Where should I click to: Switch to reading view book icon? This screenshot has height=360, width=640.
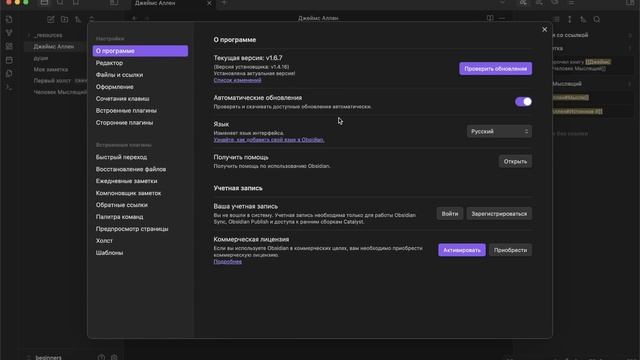[x=490, y=18]
